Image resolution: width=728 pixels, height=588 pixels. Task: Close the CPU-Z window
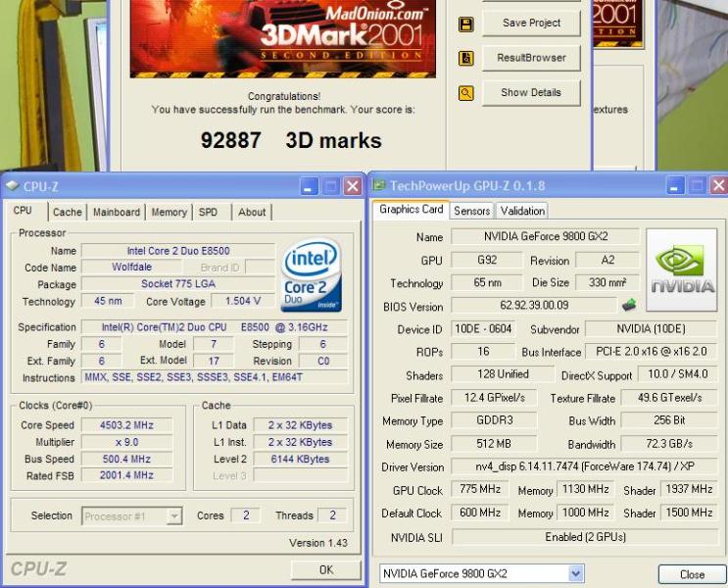coord(353,186)
